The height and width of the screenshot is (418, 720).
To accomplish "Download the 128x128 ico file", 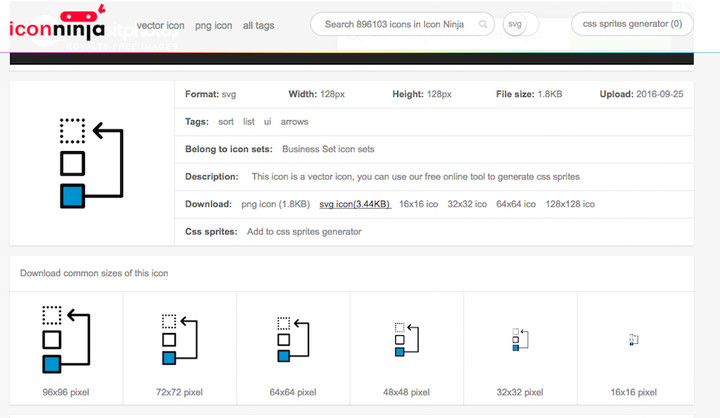I will pos(570,204).
